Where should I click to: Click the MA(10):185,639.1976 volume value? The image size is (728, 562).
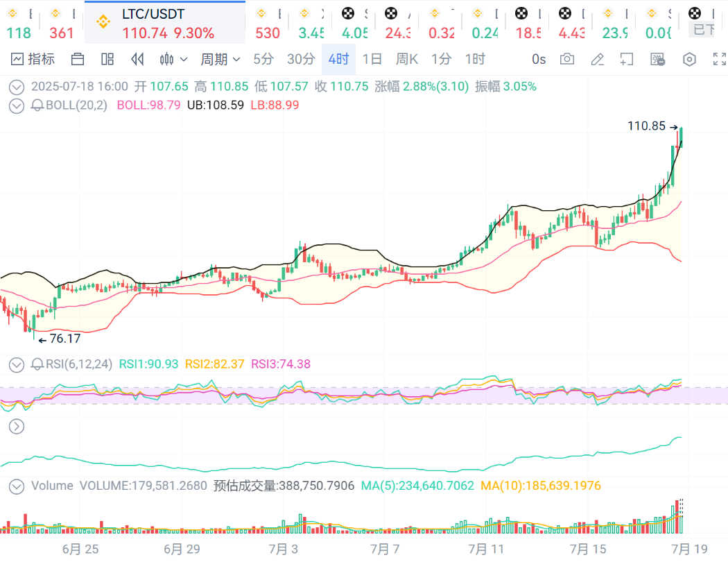[x=540, y=486]
